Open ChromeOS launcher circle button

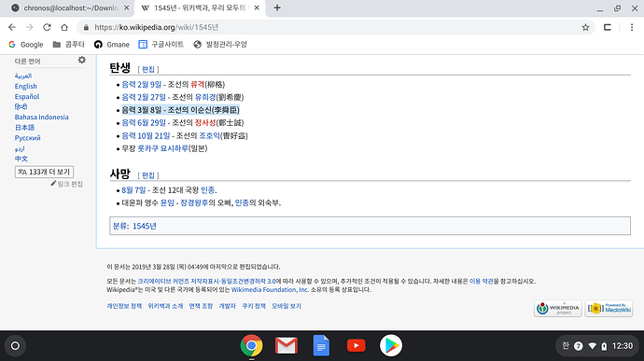click(x=15, y=346)
